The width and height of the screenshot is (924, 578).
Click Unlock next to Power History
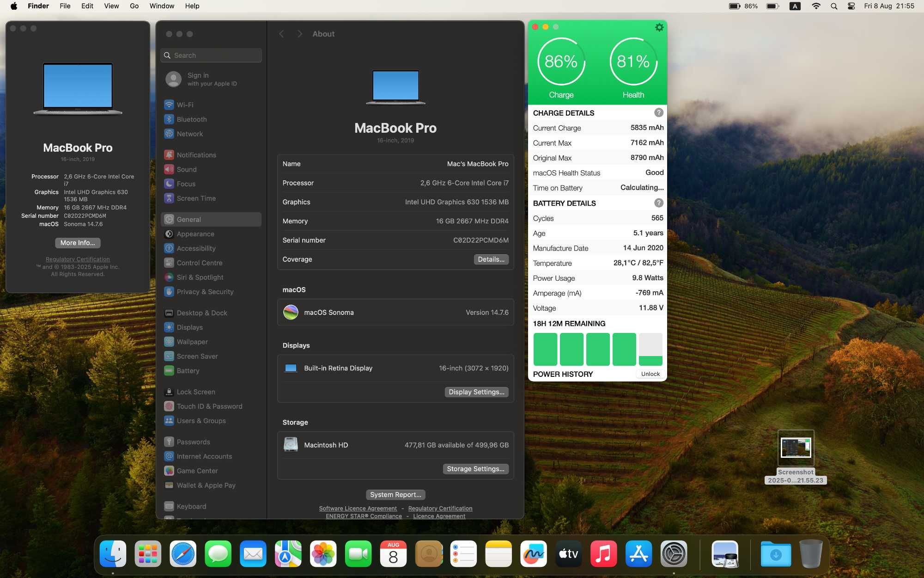tap(650, 374)
